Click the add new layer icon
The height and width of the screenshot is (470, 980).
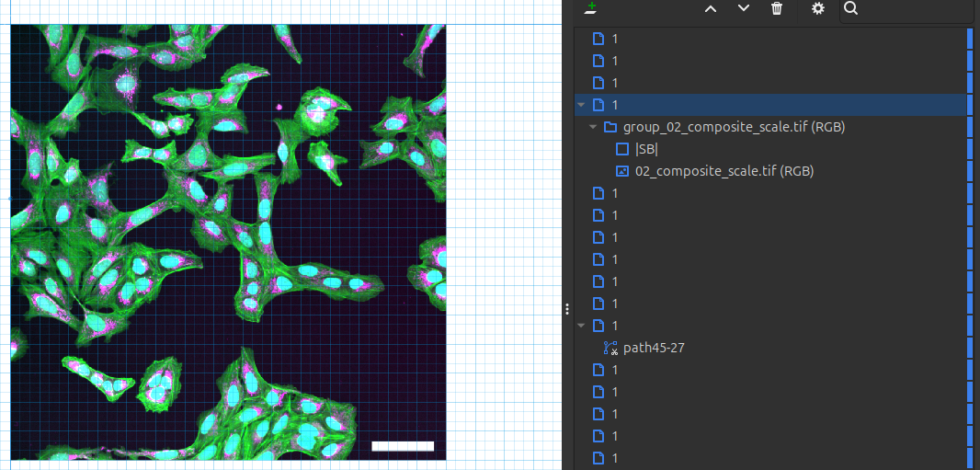click(591, 8)
